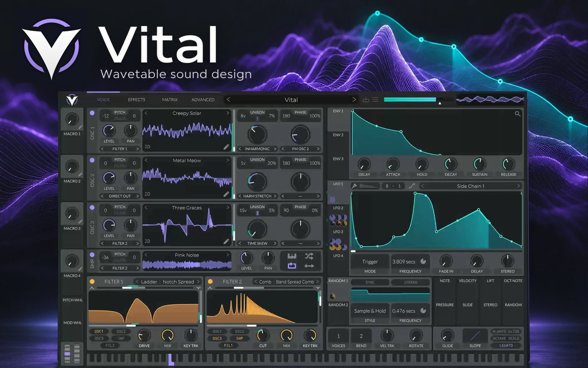
Task: Select the LFO 1 paint brush icon
Action: point(354,186)
